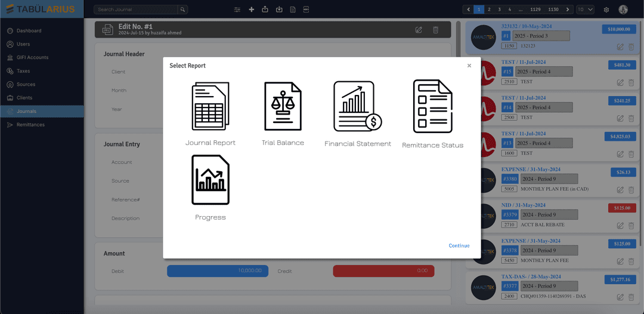The height and width of the screenshot is (314, 644).
Task: Click the AMALTITEK thumbnail on first entry
Action: point(484,37)
